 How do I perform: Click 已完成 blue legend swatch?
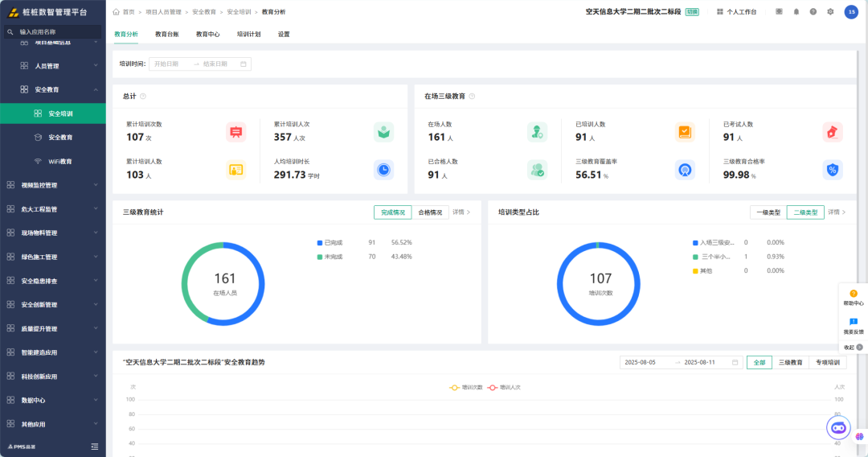[320, 243]
